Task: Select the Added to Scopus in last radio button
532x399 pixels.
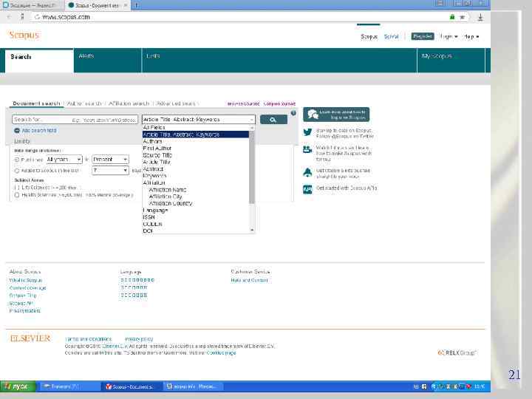Action: coord(16,171)
